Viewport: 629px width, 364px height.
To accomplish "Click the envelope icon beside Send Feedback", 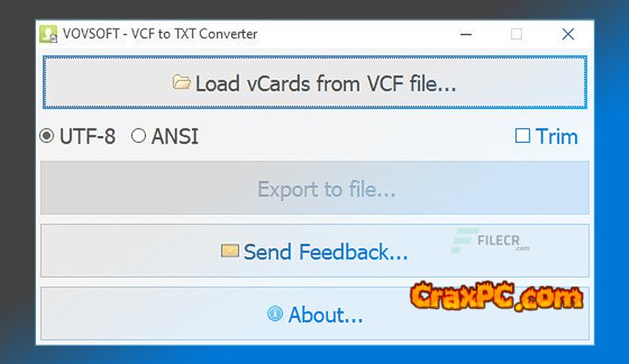I will (x=230, y=251).
